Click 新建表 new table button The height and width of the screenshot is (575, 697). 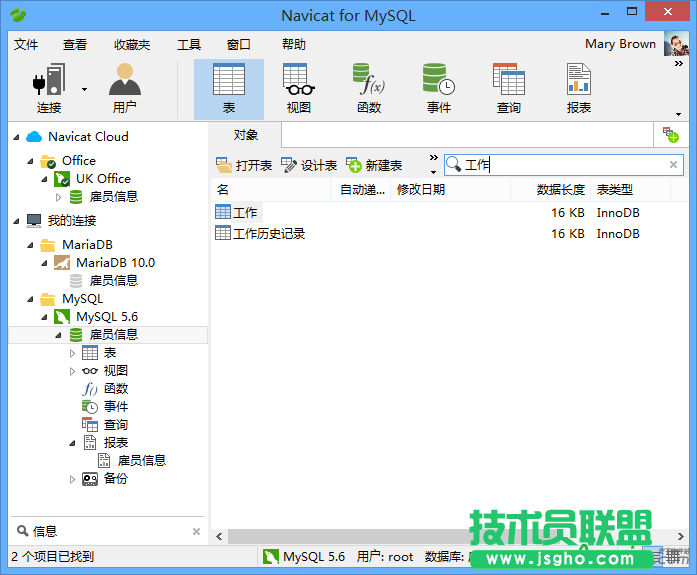click(x=374, y=165)
